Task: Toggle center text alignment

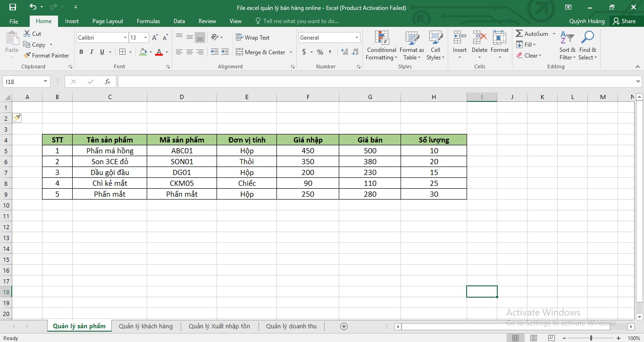Action: tap(189, 52)
